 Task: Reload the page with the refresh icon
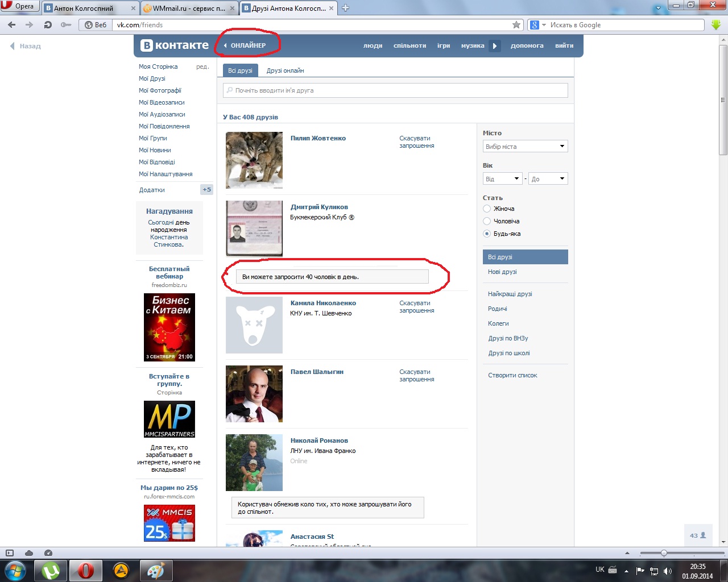(x=48, y=25)
